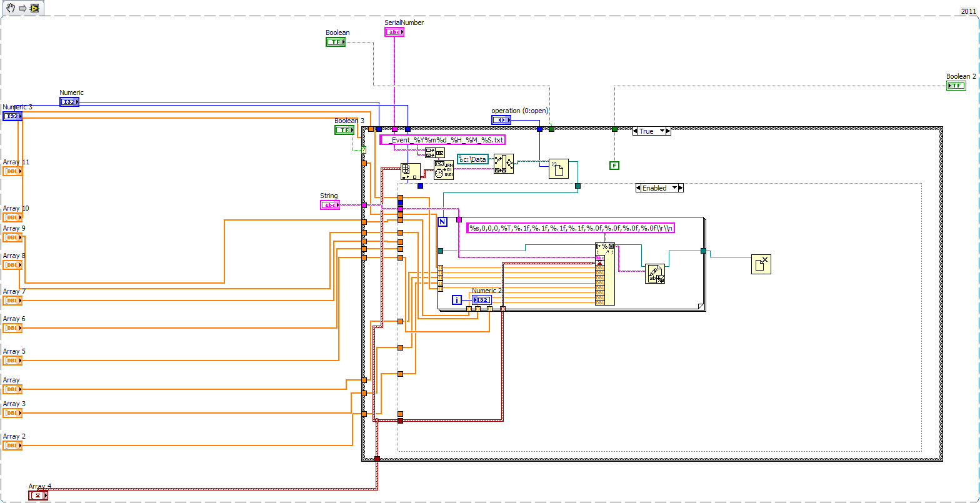Click the For Loop count terminal N

(x=442, y=221)
